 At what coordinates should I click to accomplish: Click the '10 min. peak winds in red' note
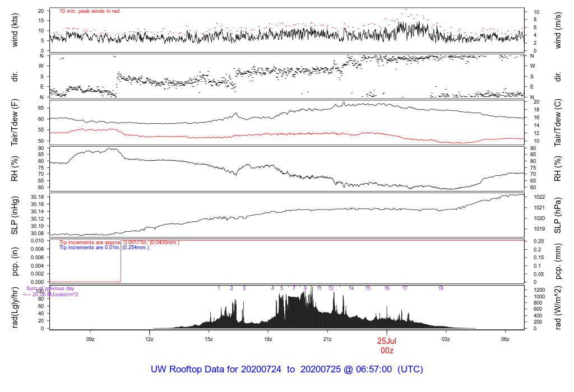tap(89, 11)
